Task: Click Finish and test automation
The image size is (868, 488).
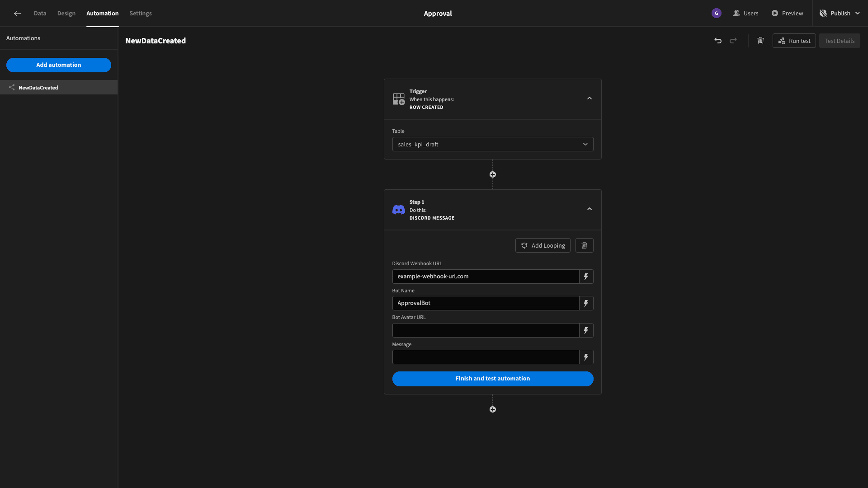Action: [x=493, y=379]
